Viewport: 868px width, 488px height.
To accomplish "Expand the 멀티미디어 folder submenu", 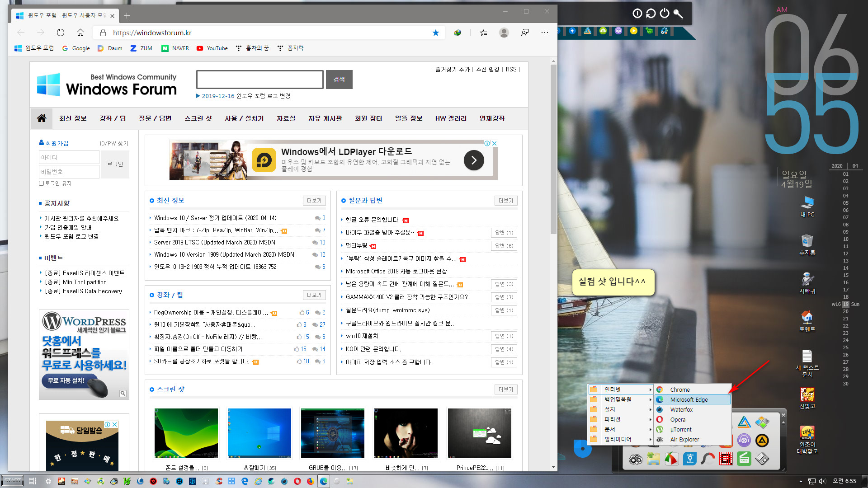I will [621, 439].
